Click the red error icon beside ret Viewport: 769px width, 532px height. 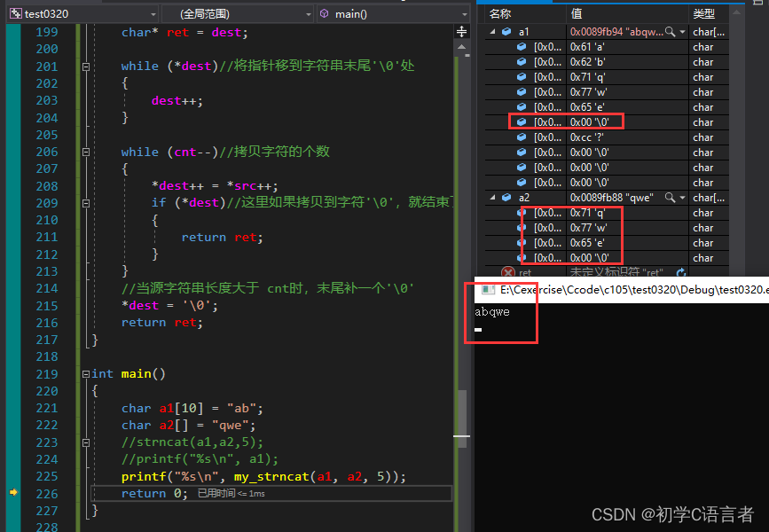[508, 273]
